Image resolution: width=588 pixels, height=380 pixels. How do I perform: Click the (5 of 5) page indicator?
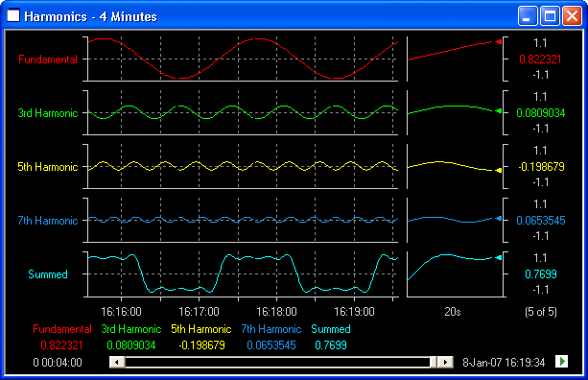click(x=540, y=311)
